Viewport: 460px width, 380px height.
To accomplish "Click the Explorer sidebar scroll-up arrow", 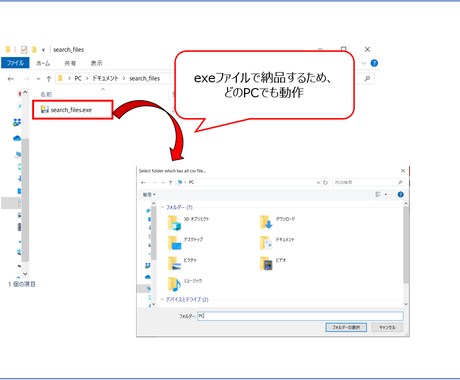I will click(x=25, y=92).
